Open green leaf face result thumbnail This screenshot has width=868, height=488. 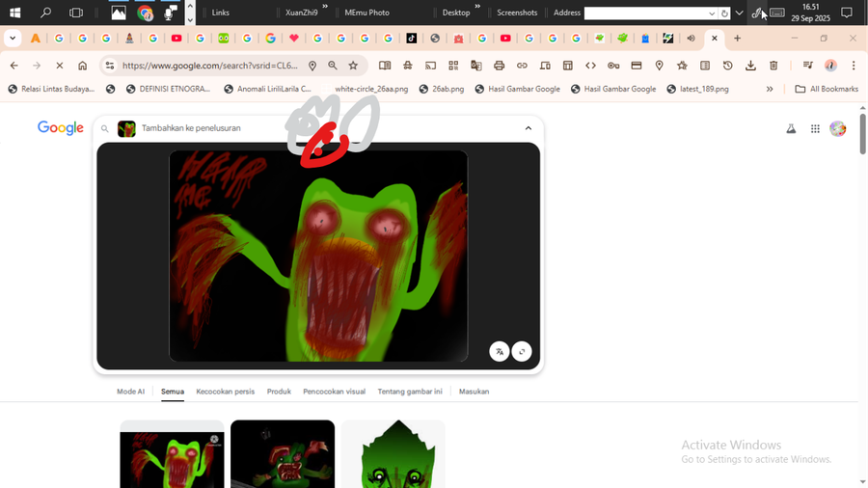(393, 453)
